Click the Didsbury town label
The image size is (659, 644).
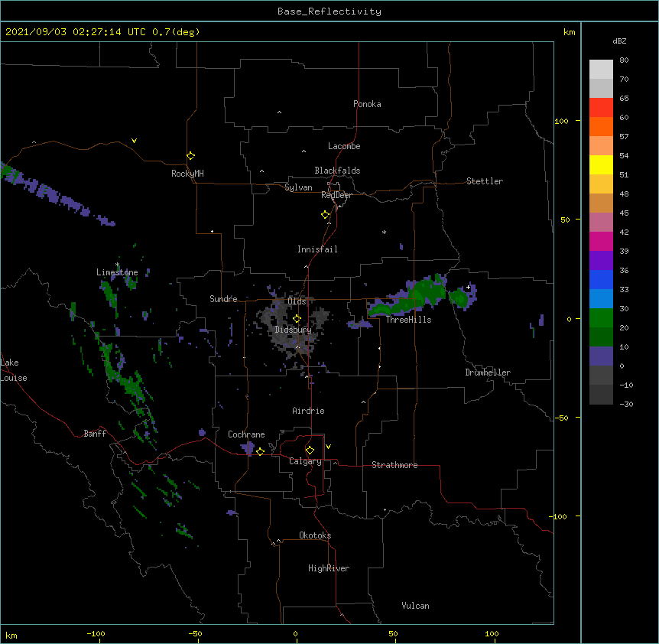click(x=293, y=330)
